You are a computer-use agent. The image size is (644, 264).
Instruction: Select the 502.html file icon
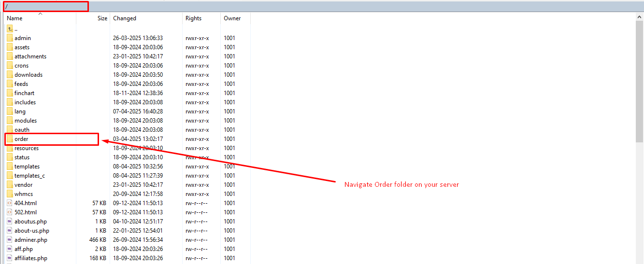pyautogui.click(x=10, y=212)
